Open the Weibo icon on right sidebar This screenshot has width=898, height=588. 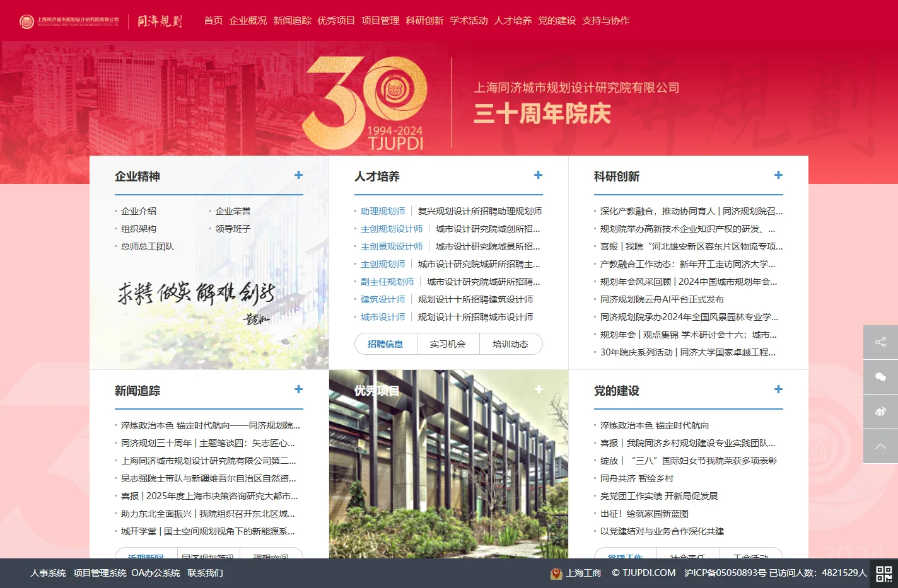(x=880, y=412)
